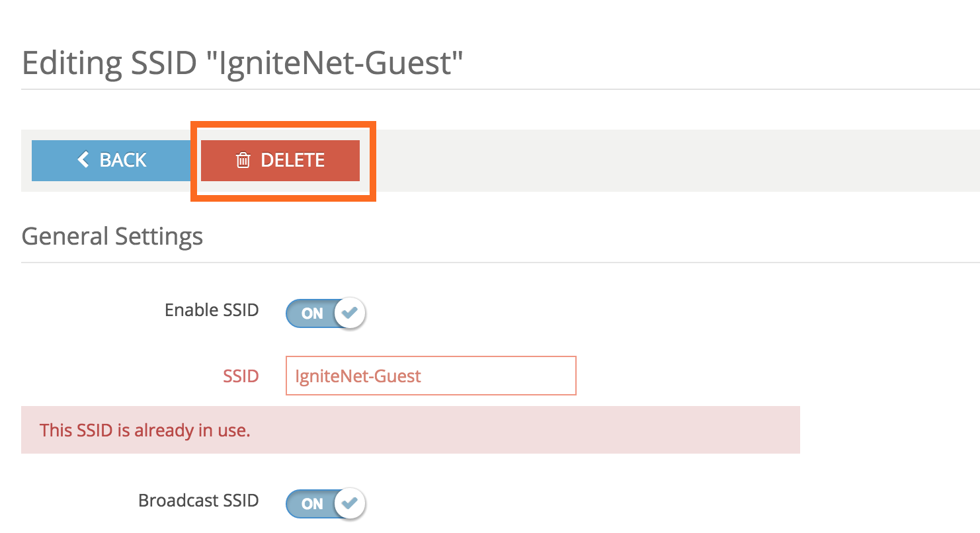Image resolution: width=980 pixels, height=533 pixels.
Task: Click the 'General Settings' section heading
Action: (112, 236)
